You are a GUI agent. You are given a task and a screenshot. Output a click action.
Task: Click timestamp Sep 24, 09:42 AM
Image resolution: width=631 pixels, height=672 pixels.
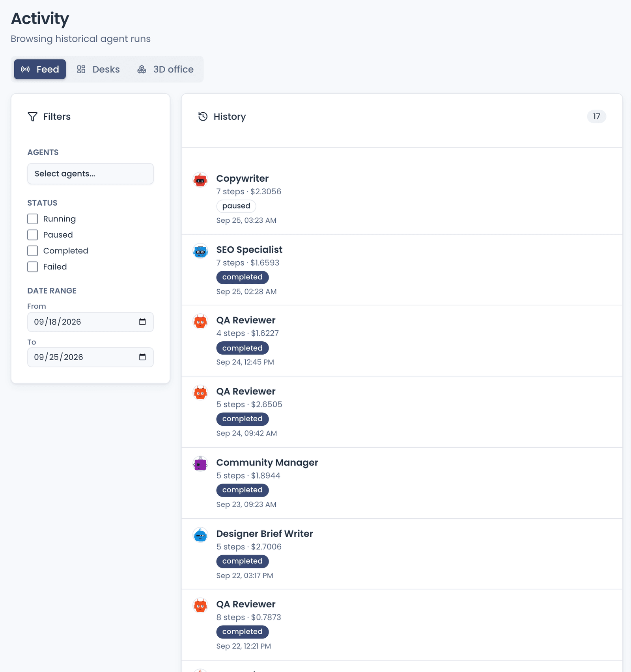tap(246, 433)
